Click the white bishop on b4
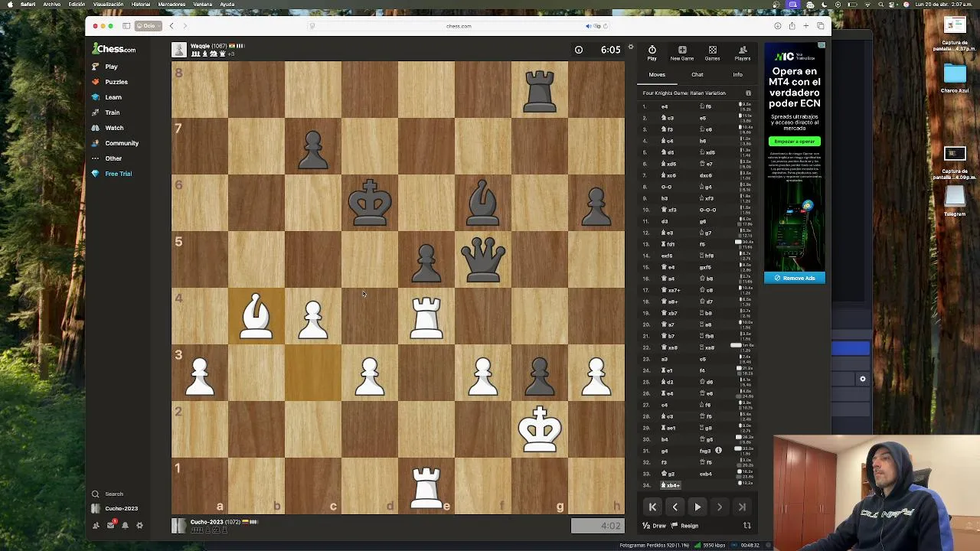 tap(256, 316)
